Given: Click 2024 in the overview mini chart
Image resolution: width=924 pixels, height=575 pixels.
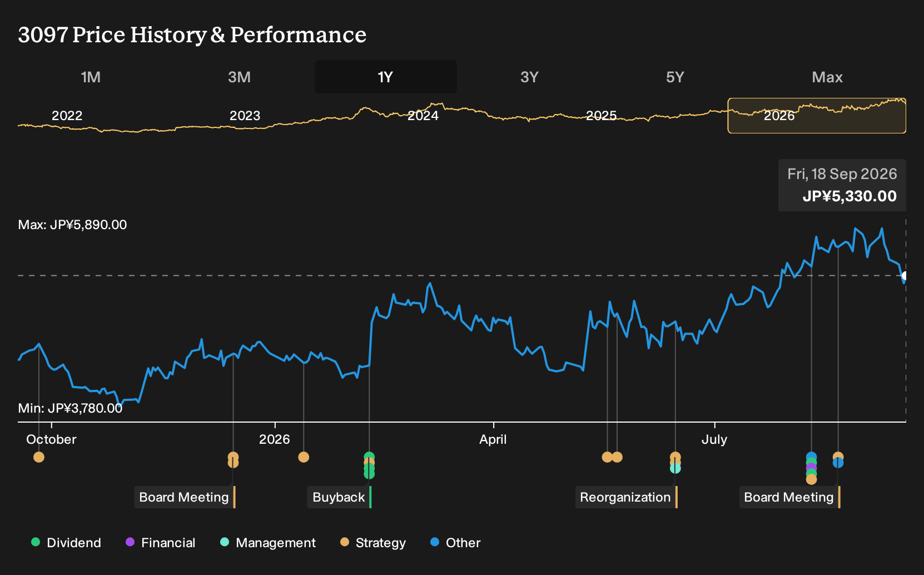Looking at the screenshot, I should click(423, 116).
